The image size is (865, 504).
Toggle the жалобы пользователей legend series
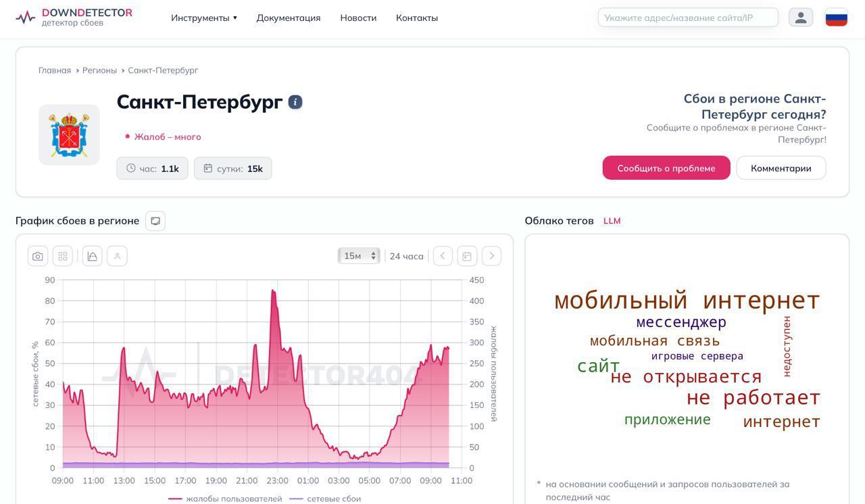click(226, 499)
